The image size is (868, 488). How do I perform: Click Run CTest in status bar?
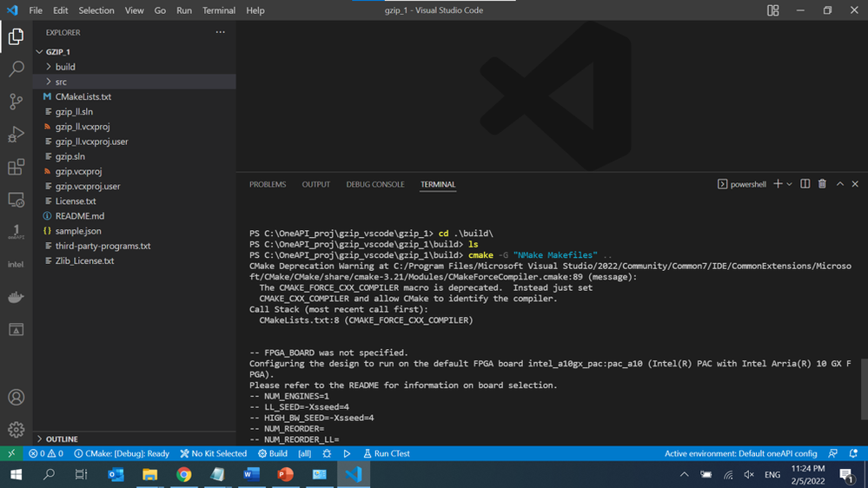click(x=386, y=453)
